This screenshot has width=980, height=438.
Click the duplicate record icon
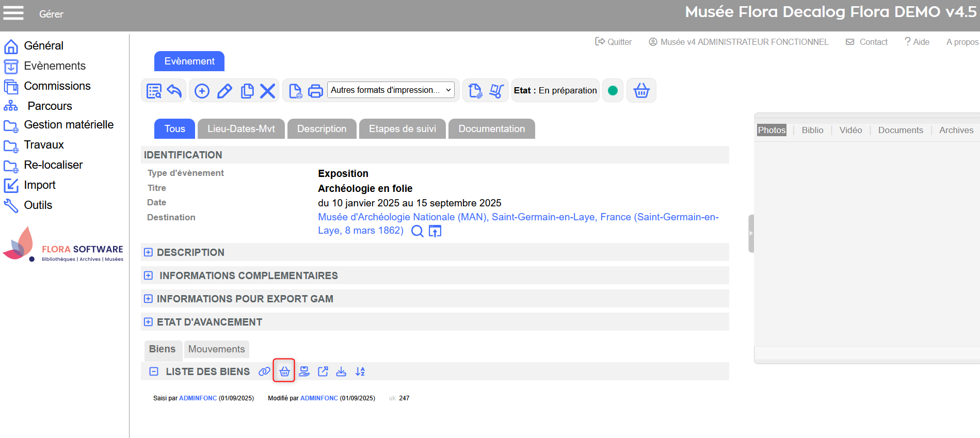[x=247, y=91]
